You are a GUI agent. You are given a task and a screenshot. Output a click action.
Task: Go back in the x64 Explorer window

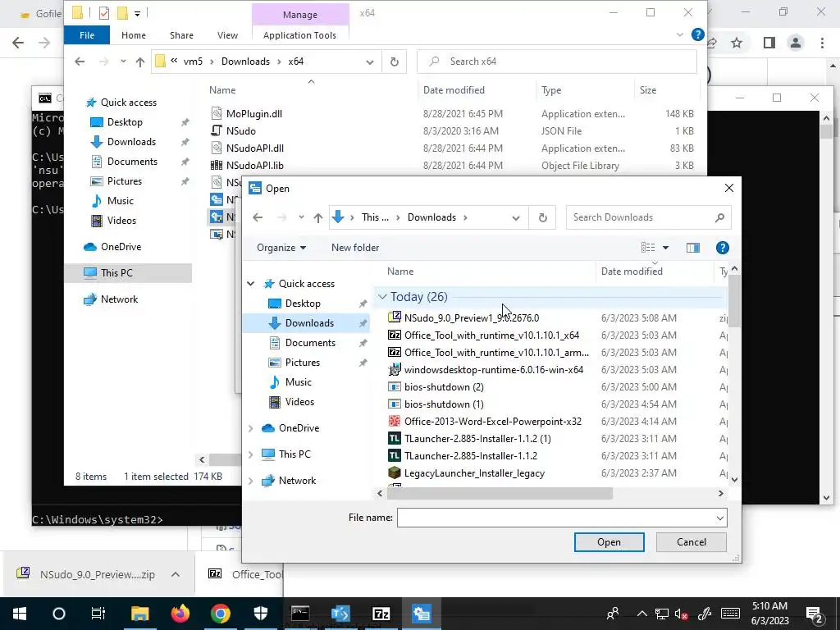click(x=80, y=62)
